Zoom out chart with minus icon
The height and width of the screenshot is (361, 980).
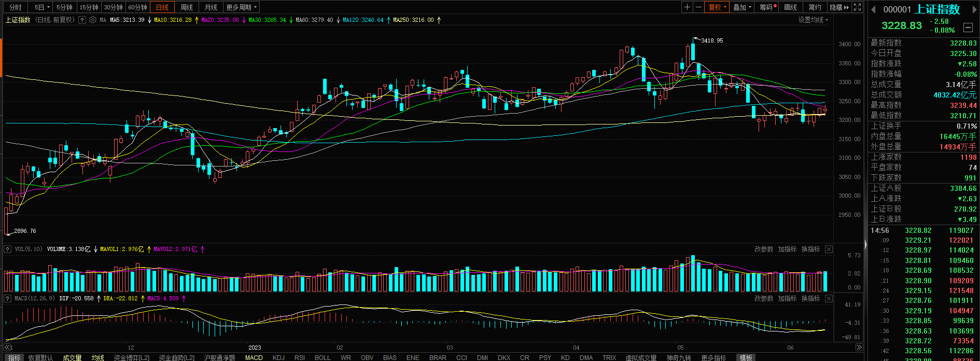(x=698, y=7)
